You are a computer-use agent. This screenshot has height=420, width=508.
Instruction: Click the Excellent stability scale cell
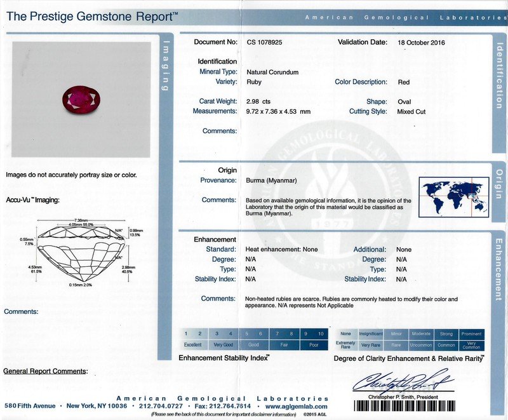192,345
